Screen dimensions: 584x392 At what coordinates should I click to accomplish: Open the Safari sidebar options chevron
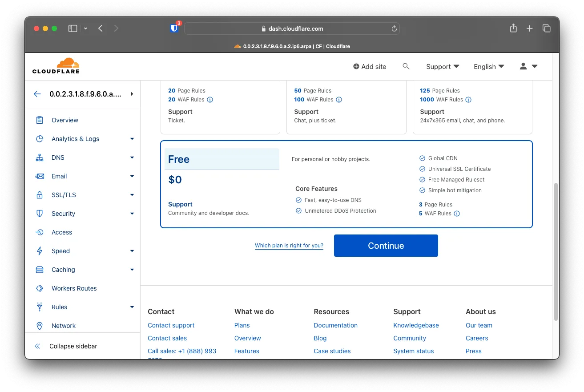click(x=85, y=28)
